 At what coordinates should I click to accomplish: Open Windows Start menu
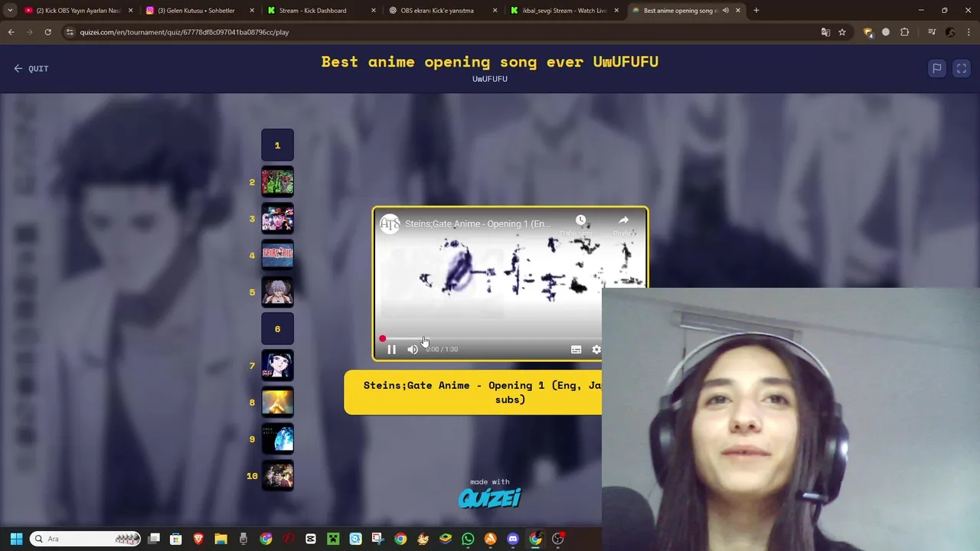(x=16, y=539)
